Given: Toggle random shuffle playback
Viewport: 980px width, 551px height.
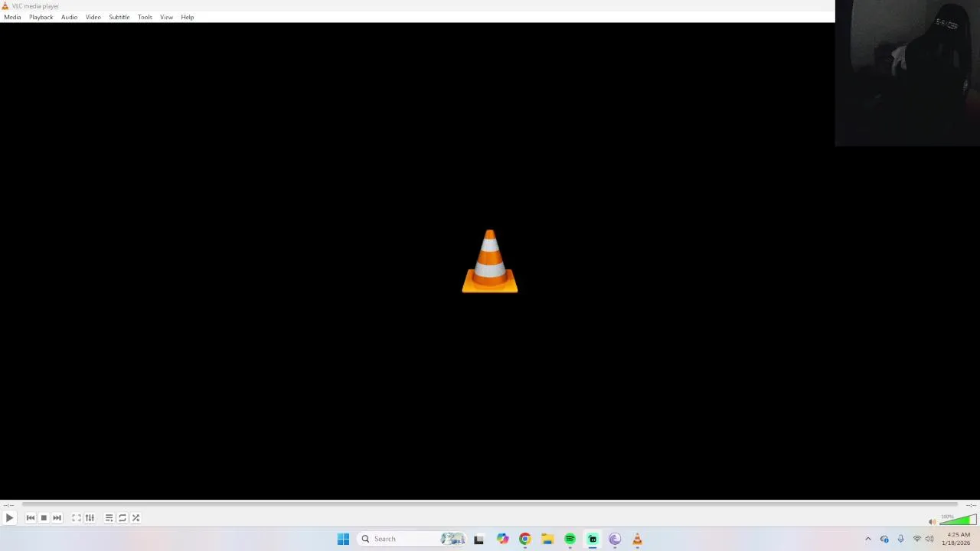Looking at the screenshot, I should (136, 518).
